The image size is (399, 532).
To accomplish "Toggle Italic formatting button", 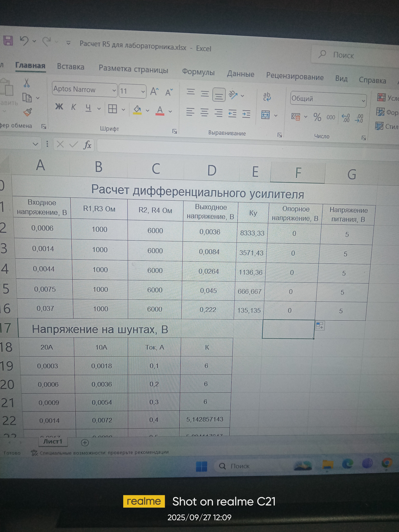I will (73, 107).
